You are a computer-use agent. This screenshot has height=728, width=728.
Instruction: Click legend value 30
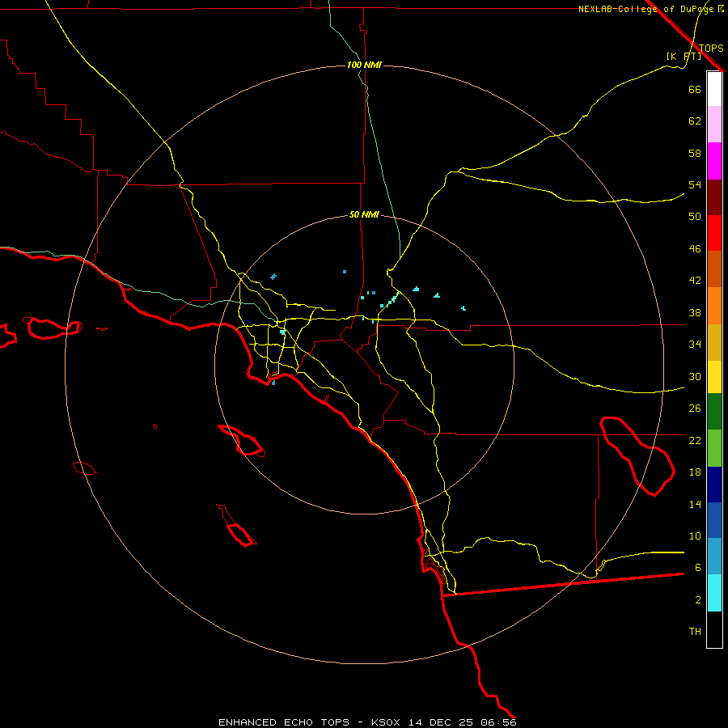[695, 376]
